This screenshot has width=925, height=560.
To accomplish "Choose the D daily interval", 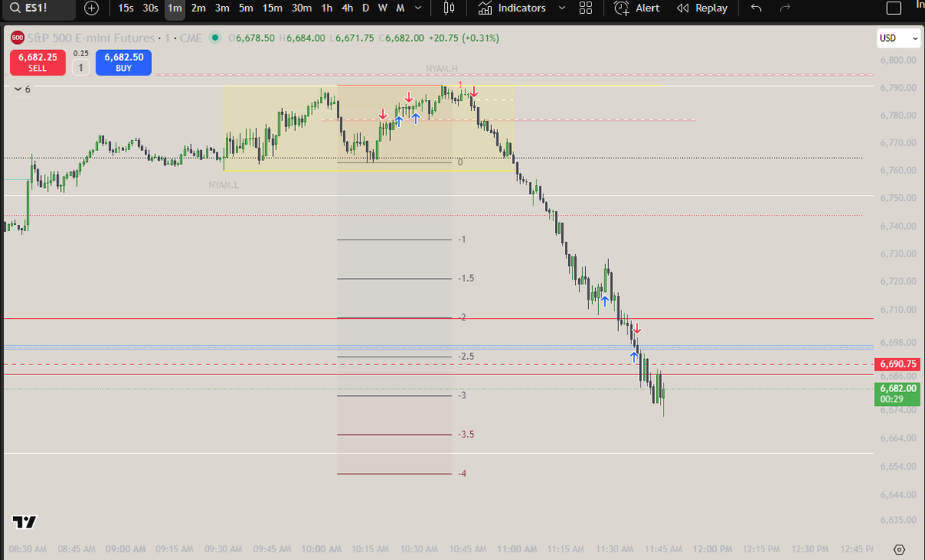I will point(365,8).
